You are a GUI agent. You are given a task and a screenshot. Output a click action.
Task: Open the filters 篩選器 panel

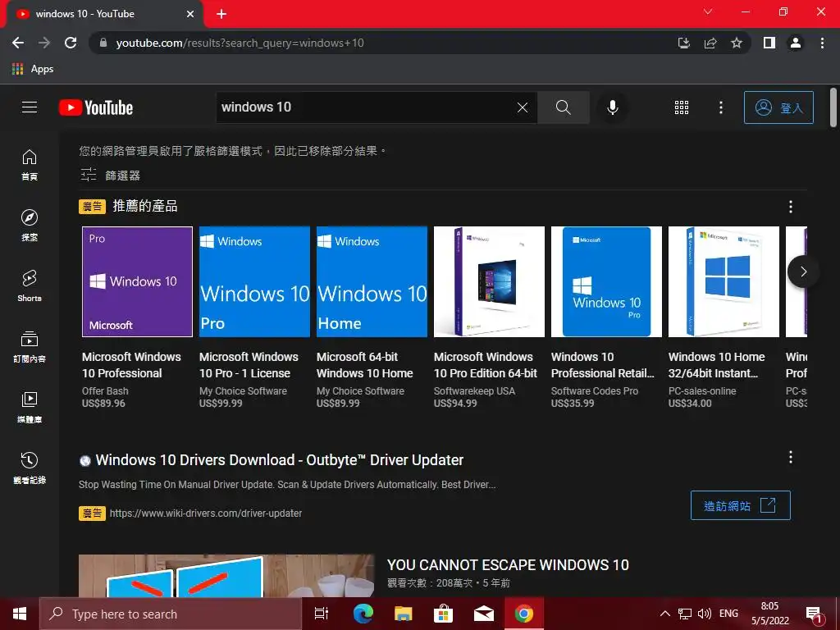pos(111,176)
